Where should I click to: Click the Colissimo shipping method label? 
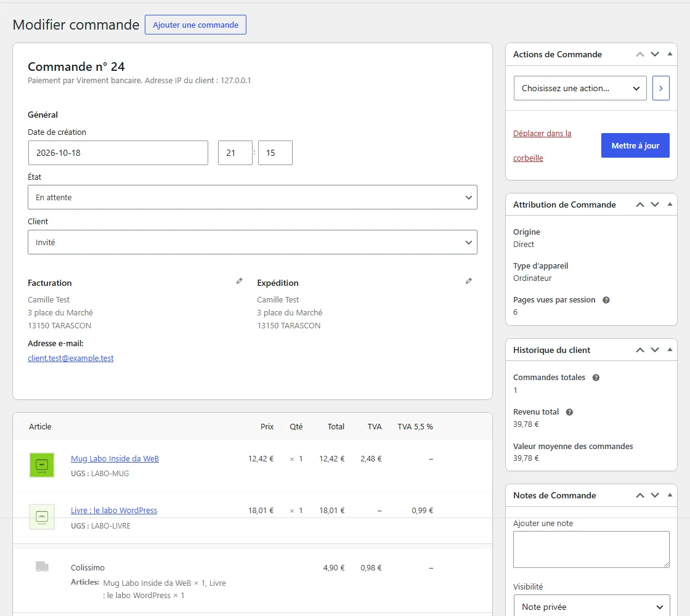[87, 567]
